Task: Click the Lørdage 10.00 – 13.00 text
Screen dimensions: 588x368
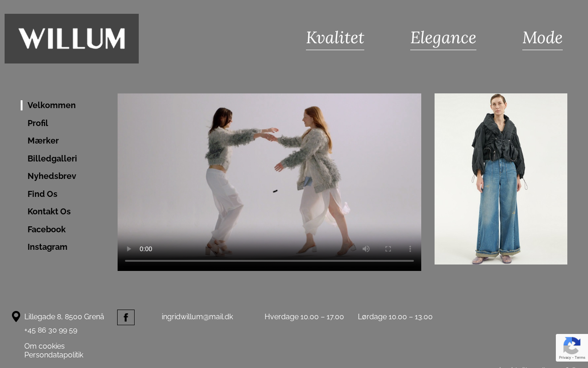Action: pyautogui.click(x=395, y=317)
